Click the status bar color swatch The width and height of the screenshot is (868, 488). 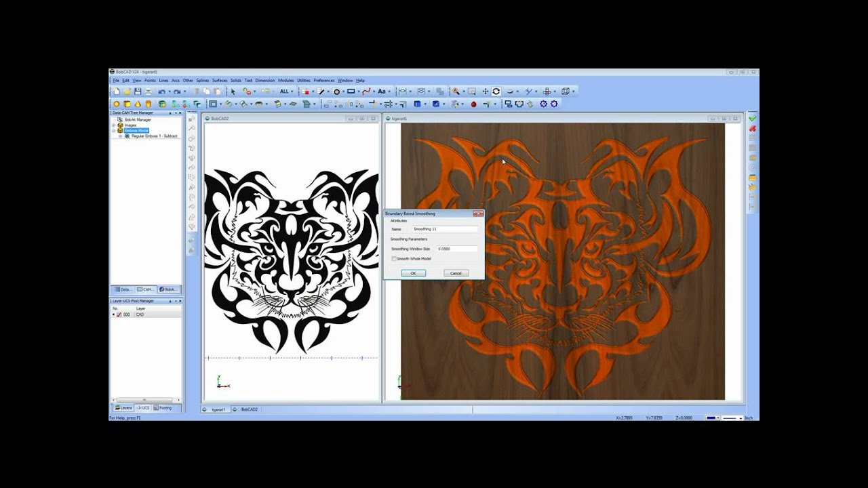pyautogui.click(x=711, y=418)
